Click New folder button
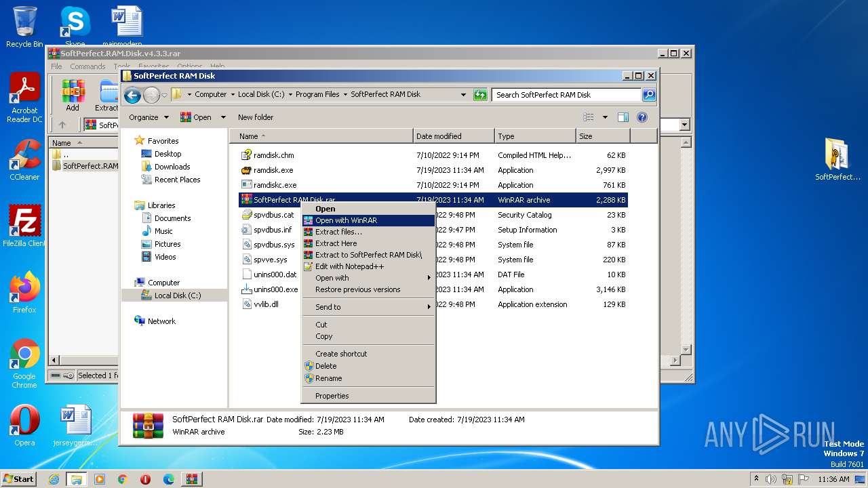The width and height of the screenshot is (868, 488). click(256, 117)
